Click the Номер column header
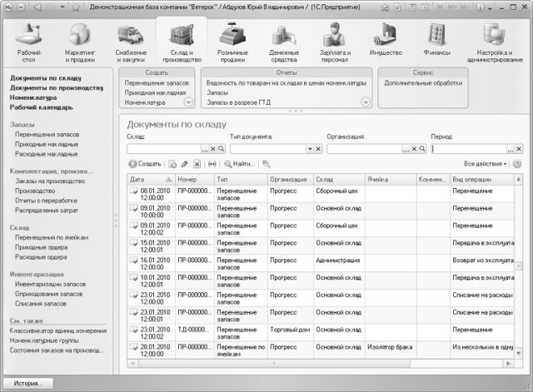Viewport: 533px width, 392px height. click(195, 180)
